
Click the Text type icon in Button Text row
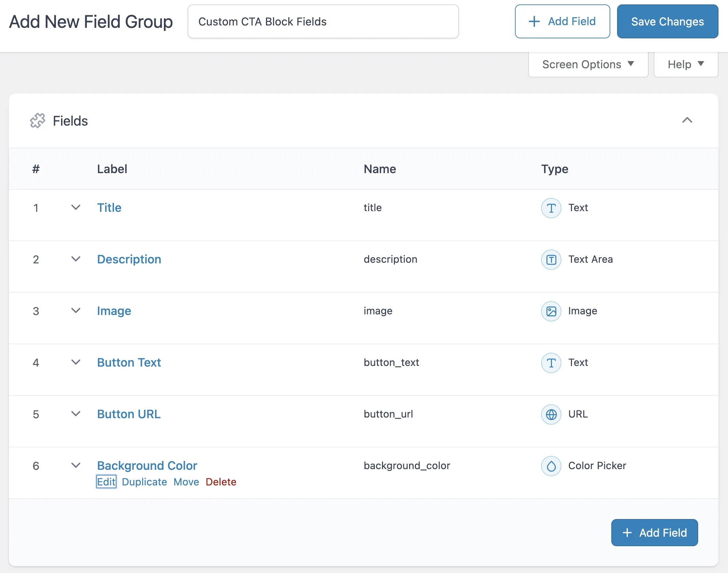(551, 363)
